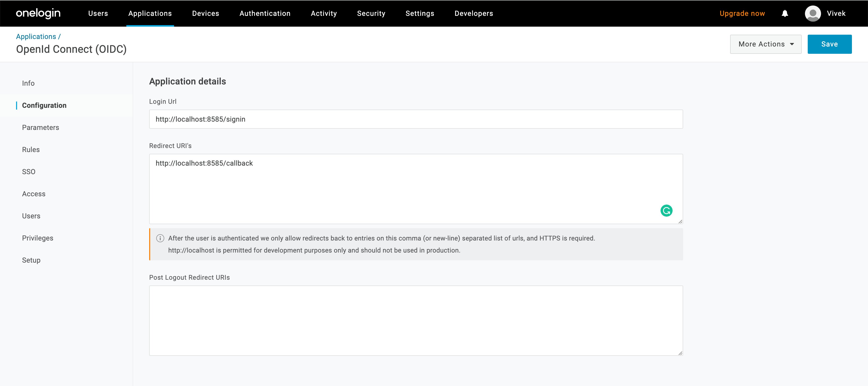Click the Redirect URI's resize handle
Viewport: 868px width, 386px height.
680,221
